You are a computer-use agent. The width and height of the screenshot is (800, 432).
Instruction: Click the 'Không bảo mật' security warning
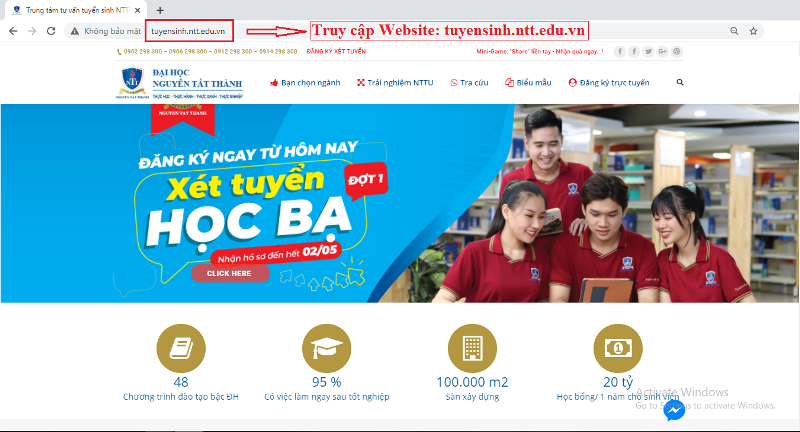105,31
